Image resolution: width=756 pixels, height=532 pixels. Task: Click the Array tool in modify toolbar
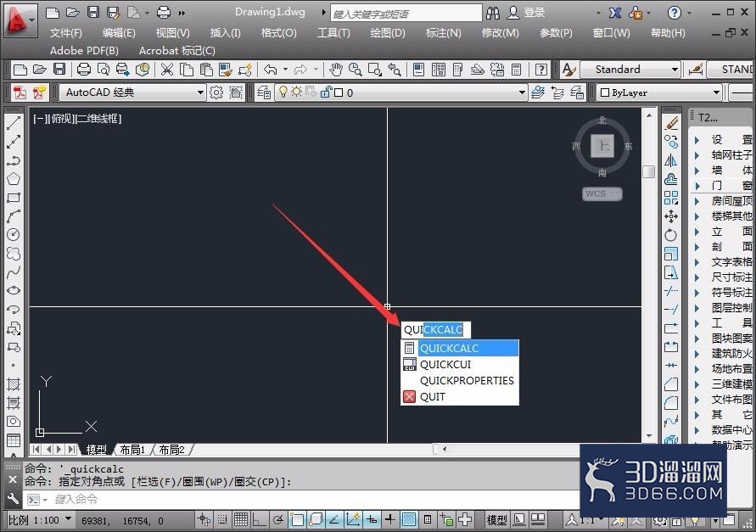coord(671,198)
